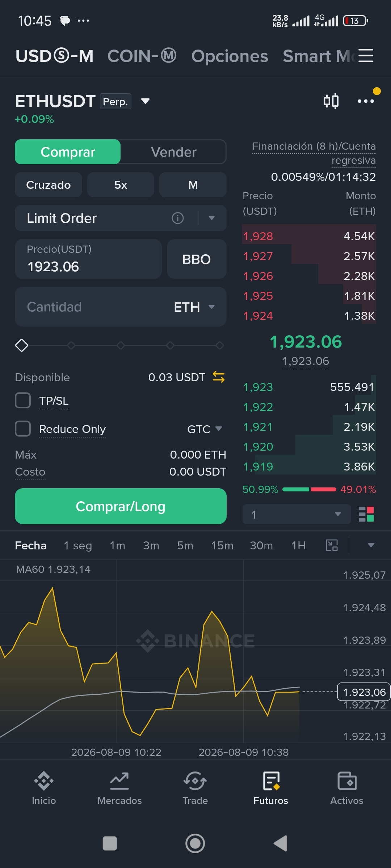Open the Limit Order type dropdown arrow
Image resolution: width=391 pixels, height=868 pixels.
point(212,218)
